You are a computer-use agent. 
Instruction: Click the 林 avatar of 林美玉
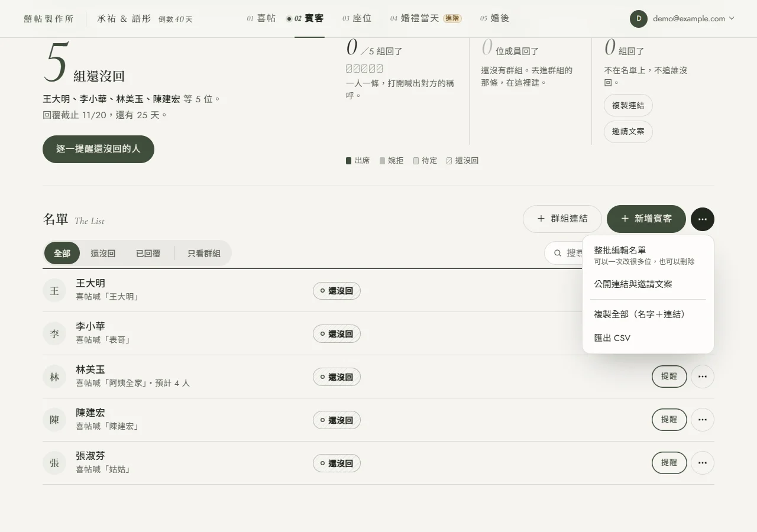(x=54, y=377)
